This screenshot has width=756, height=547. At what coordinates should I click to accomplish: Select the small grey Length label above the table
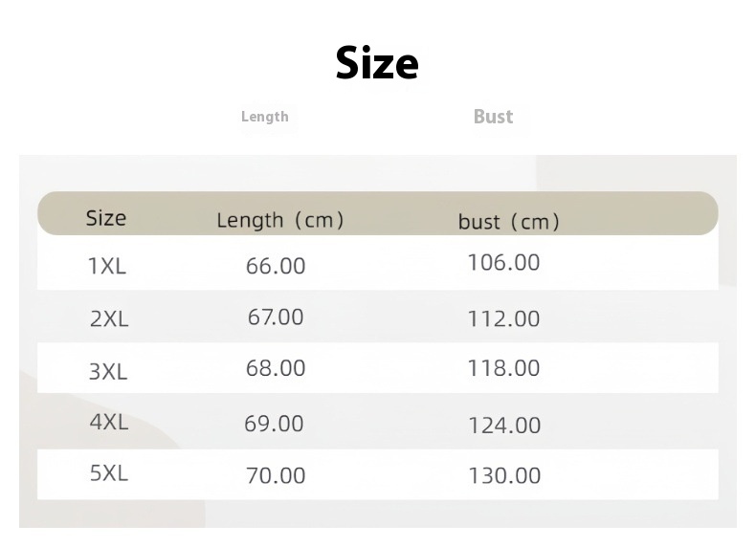tap(264, 117)
